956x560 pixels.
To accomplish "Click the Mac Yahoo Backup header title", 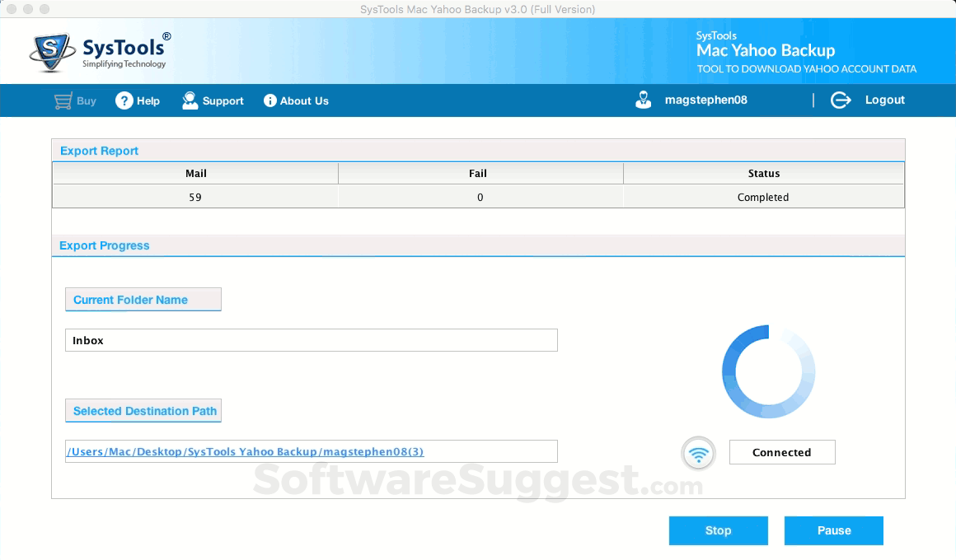I will click(766, 50).
